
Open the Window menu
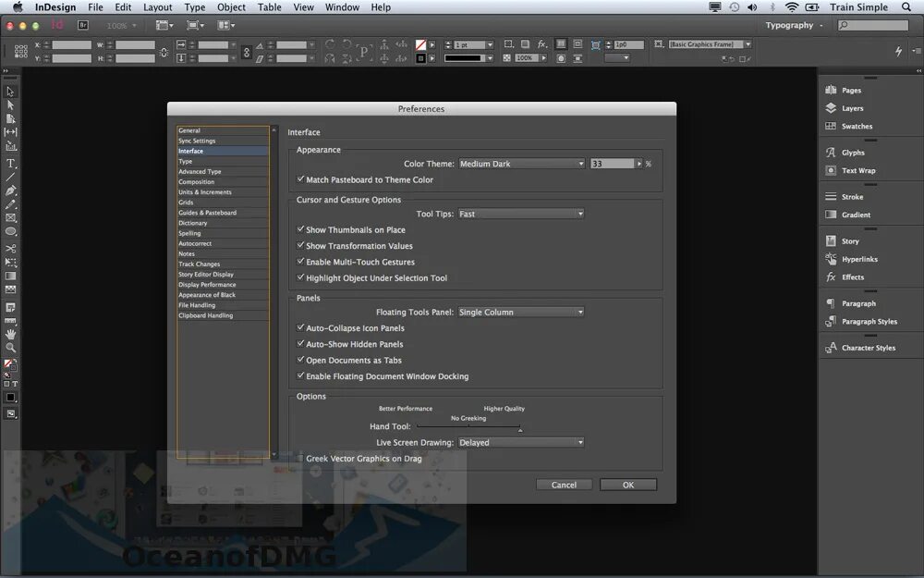pos(343,7)
